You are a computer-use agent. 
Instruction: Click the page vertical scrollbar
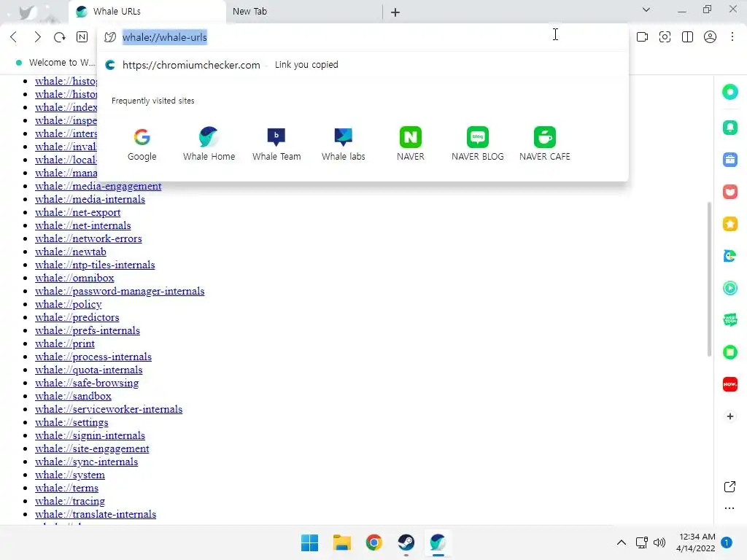point(709,279)
